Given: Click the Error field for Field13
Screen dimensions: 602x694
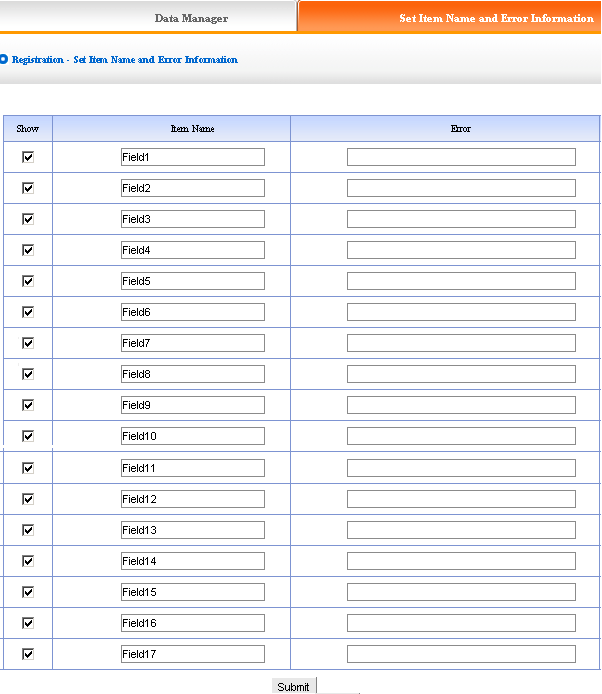Looking at the screenshot, I should coord(461,530).
